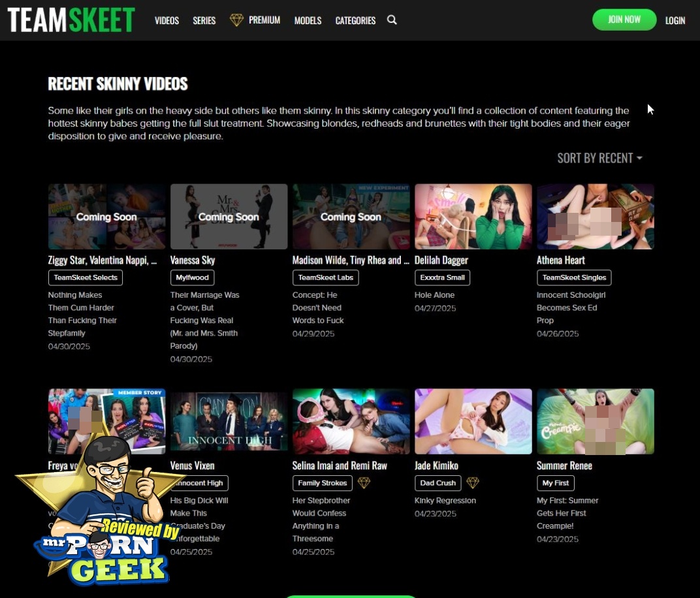Viewport: 700px width, 598px height.
Task: Click the TeamSkeet logo
Action: [71, 20]
